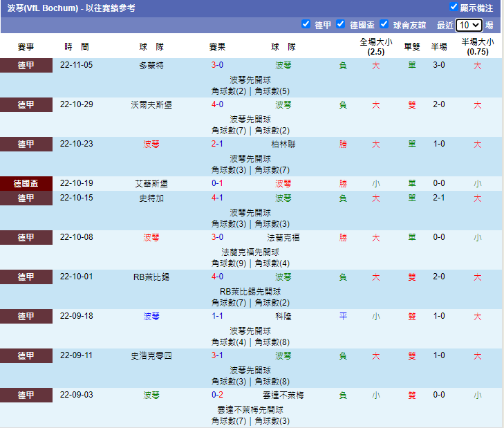Click 平 result on 22-09-18 row
The image size is (504, 428).
pos(344,317)
